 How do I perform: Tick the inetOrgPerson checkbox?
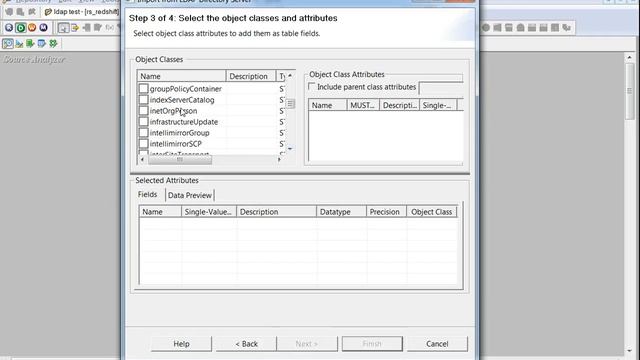point(143,111)
